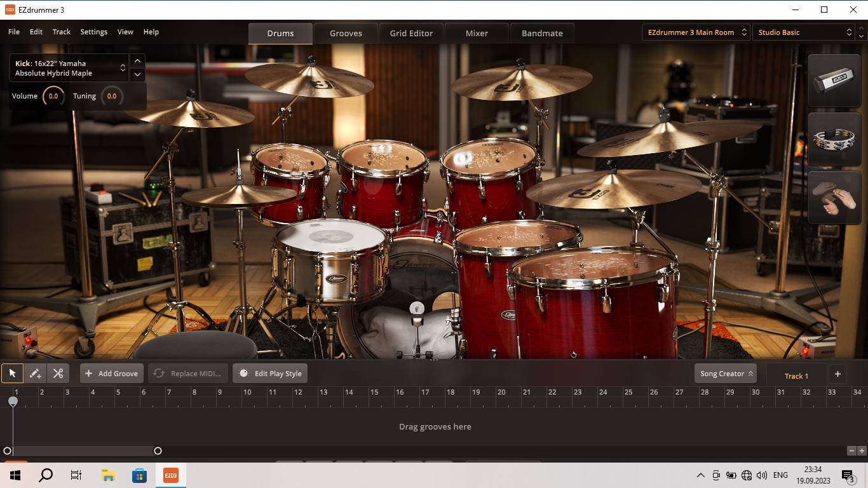Open the Help menu

[x=151, y=32]
